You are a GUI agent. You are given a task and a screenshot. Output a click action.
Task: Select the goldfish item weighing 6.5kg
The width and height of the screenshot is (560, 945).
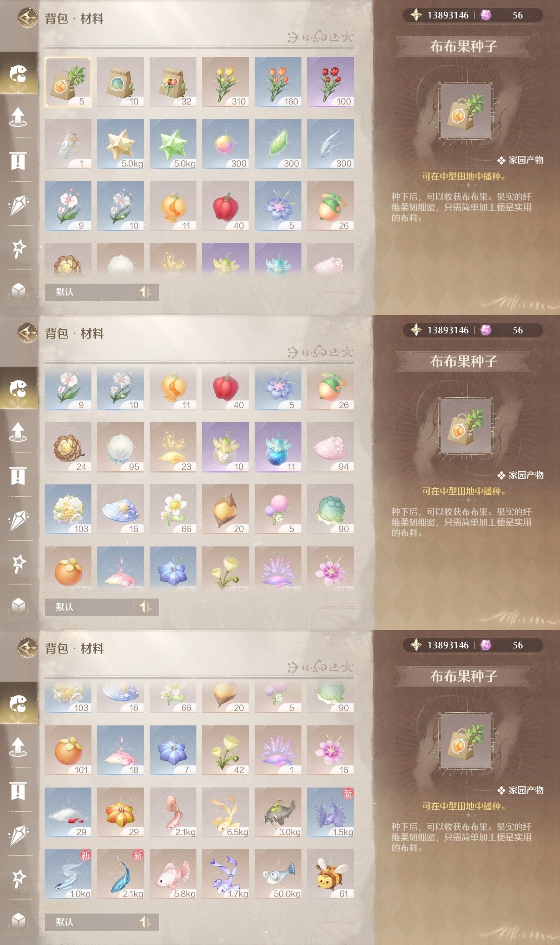[225, 812]
